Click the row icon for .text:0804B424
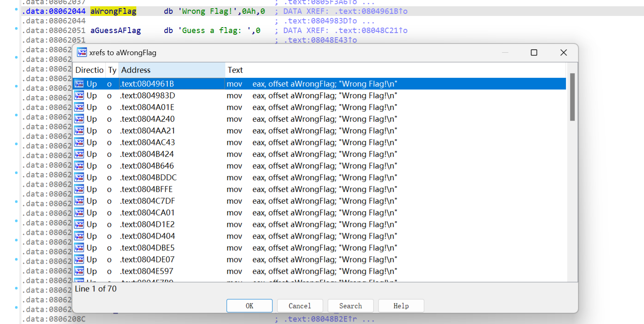The height and width of the screenshot is (324, 644). (x=79, y=154)
